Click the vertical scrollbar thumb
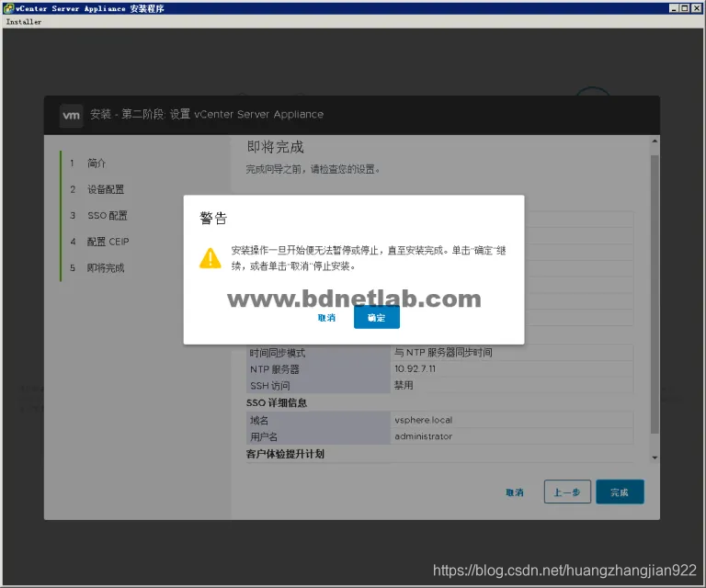The image size is (706, 588). click(655, 295)
